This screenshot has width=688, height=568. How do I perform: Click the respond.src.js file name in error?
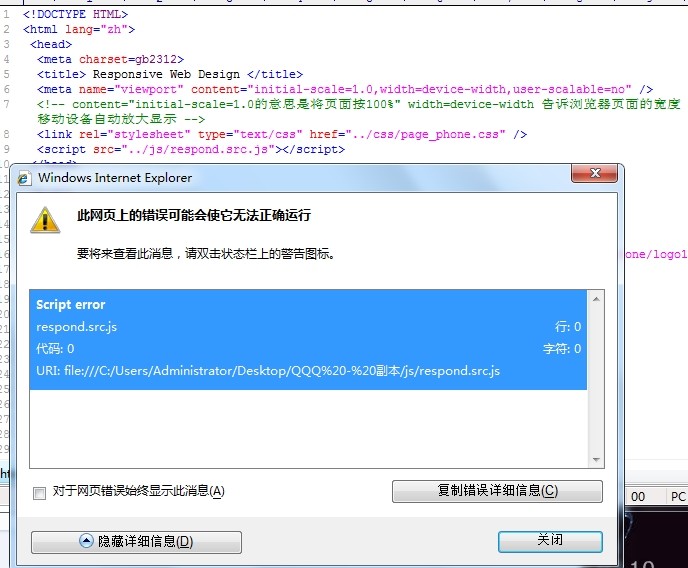76,327
